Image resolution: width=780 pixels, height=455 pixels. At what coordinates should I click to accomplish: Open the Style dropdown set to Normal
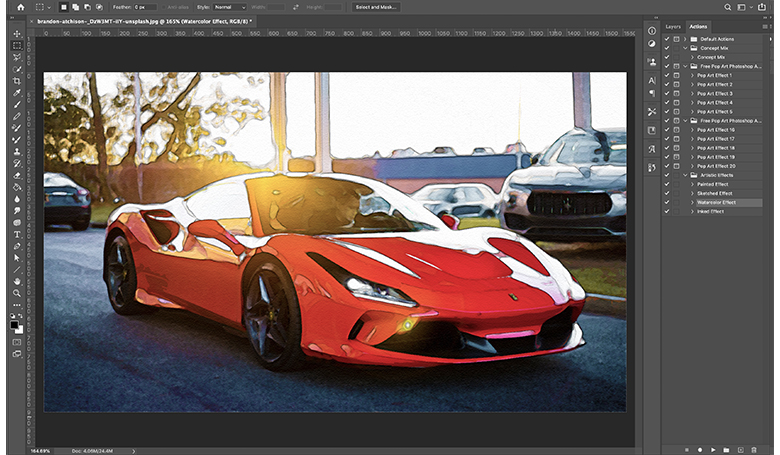coord(230,7)
